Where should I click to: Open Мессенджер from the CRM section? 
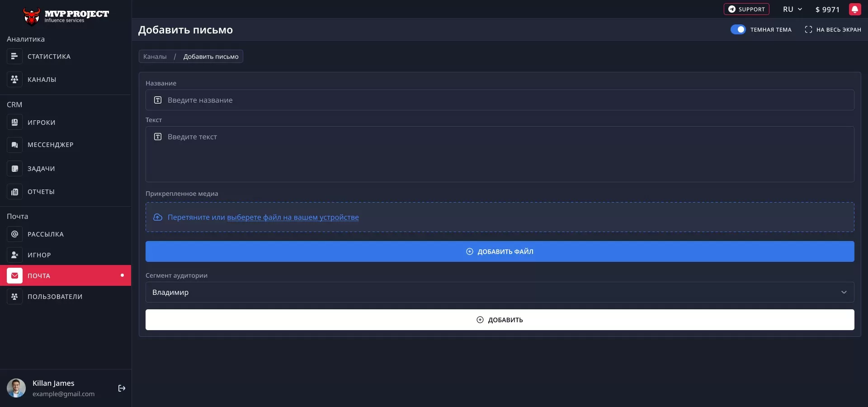tap(50, 145)
